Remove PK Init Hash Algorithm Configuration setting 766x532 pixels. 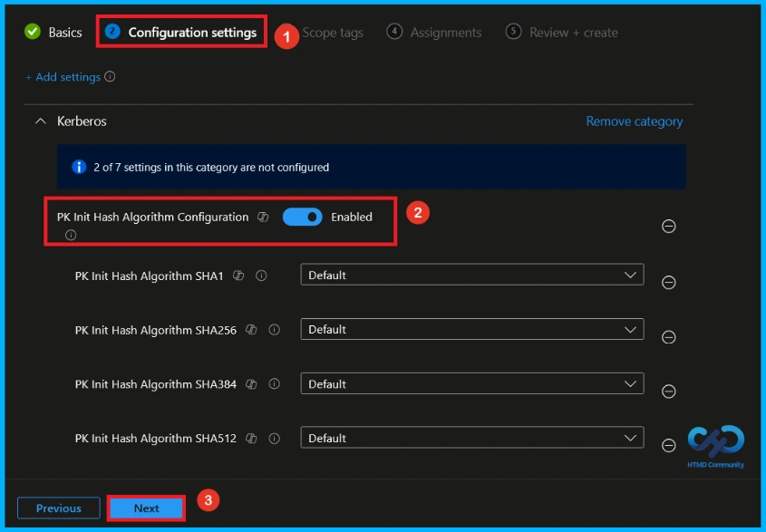668,227
